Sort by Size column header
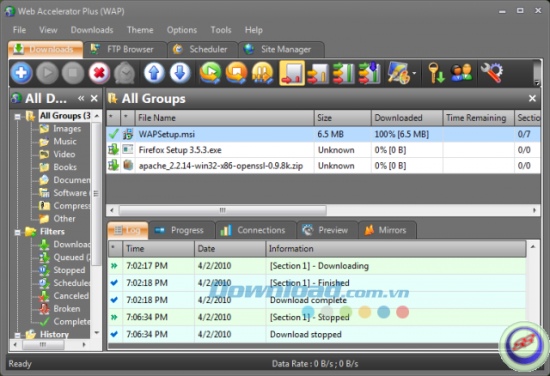The height and width of the screenshot is (376, 550). pos(343,118)
